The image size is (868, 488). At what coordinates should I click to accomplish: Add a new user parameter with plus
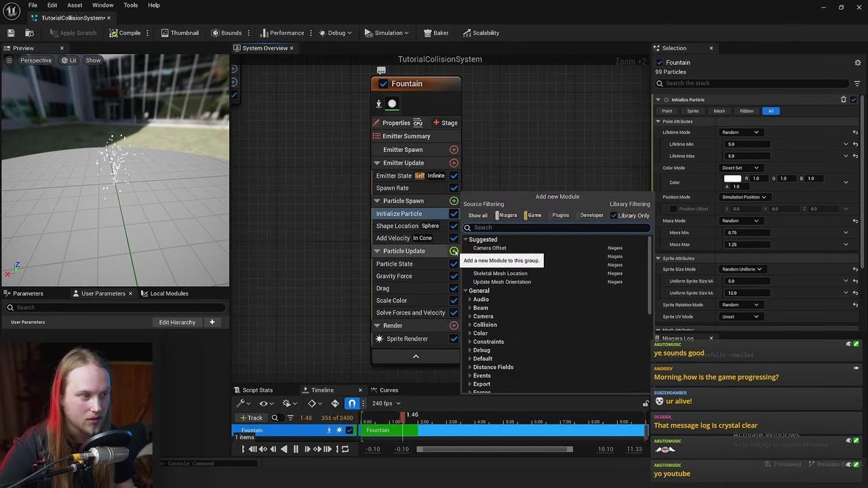[212, 322]
